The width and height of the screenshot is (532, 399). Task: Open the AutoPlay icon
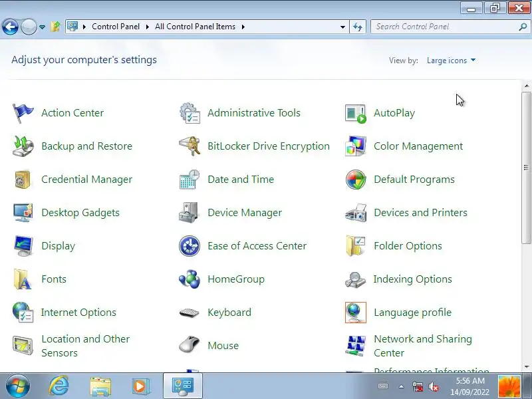click(356, 113)
